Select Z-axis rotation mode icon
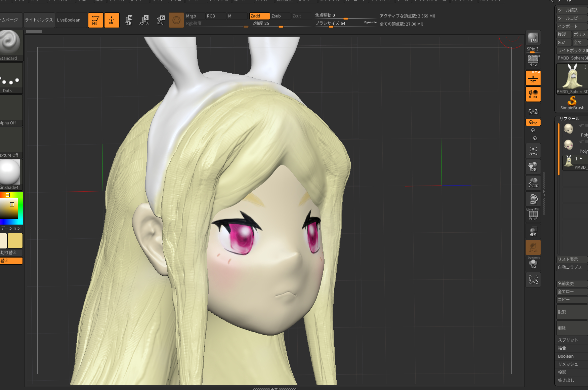This screenshot has height=390, width=588. click(x=535, y=138)
